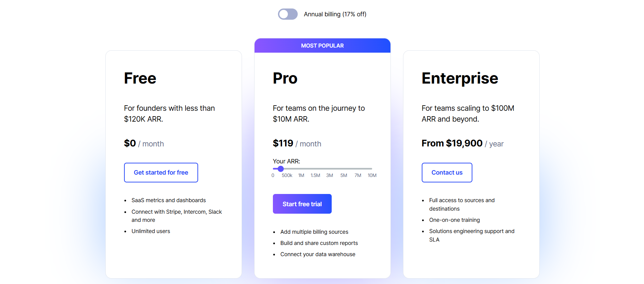Click the Add multiple billing sources item
Screen dimensions: 644x284
(x=314, y=232)
